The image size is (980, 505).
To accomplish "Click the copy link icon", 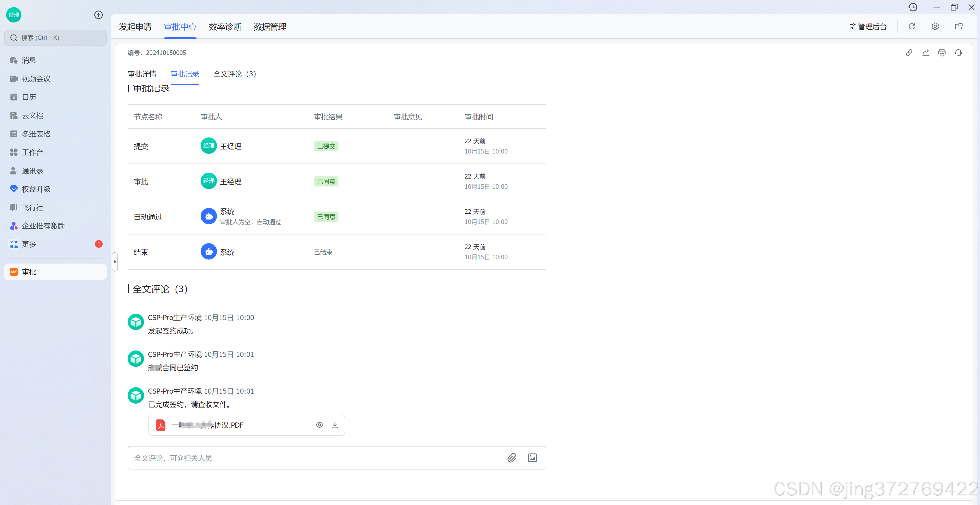I will pyautogui.click(x=909, y=53).
